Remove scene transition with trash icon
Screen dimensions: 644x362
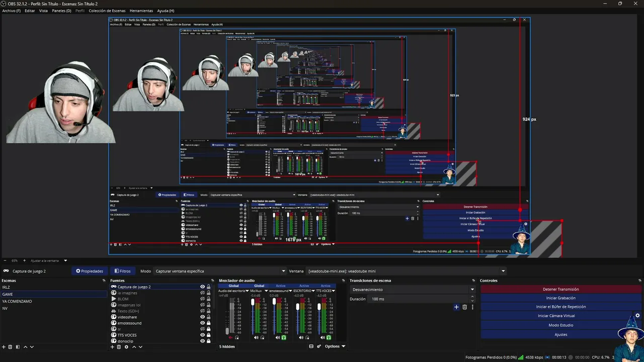pos(464,307)
